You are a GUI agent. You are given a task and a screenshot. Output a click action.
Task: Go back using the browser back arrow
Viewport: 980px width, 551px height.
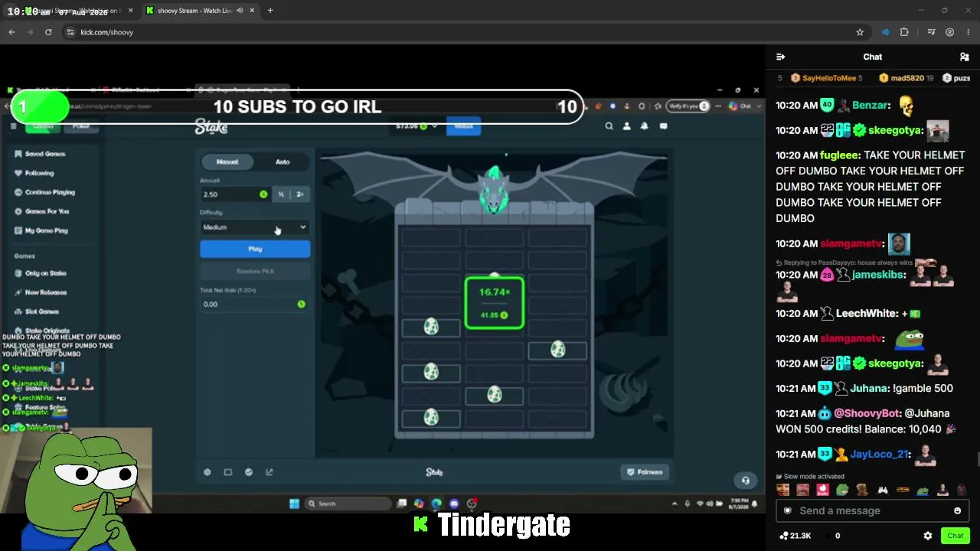[11, 32]
